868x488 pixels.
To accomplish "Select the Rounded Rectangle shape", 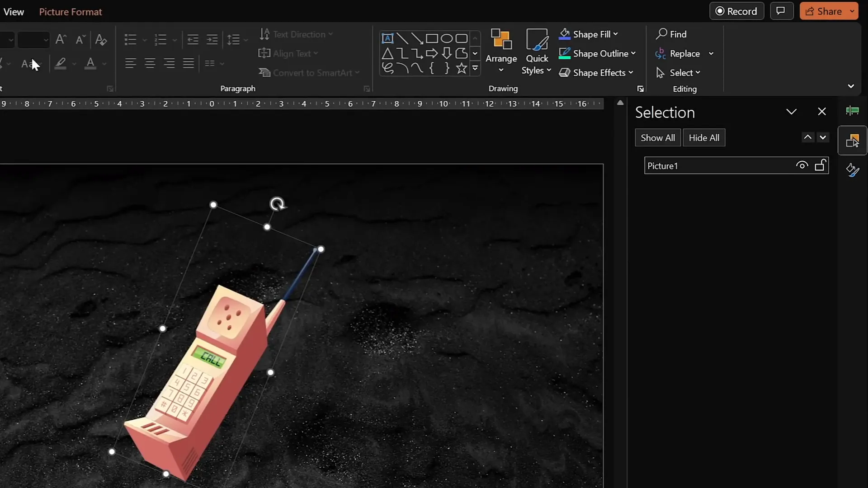I will (x=462, y=38).
